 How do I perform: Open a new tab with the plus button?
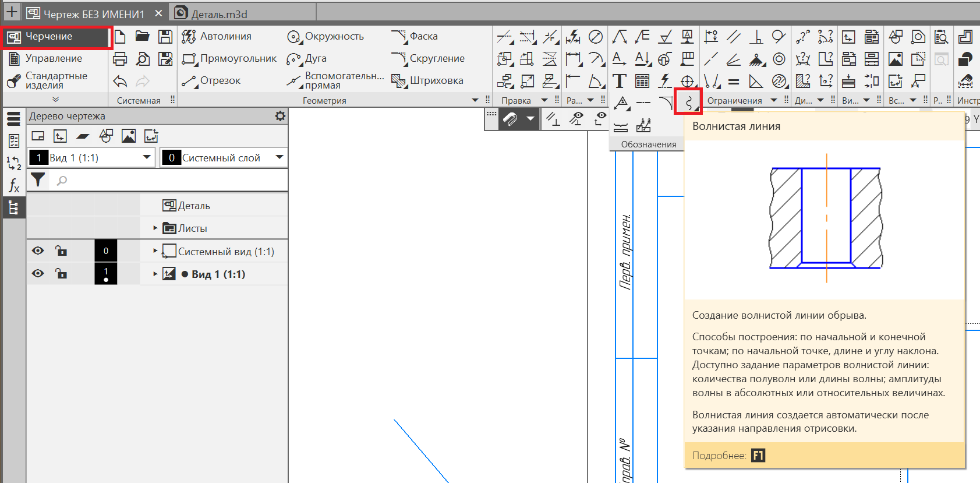(12, 12)
